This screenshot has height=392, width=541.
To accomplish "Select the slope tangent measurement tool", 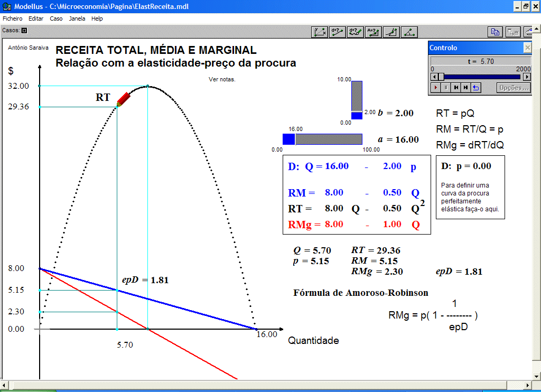I will [x=391, y=32].
